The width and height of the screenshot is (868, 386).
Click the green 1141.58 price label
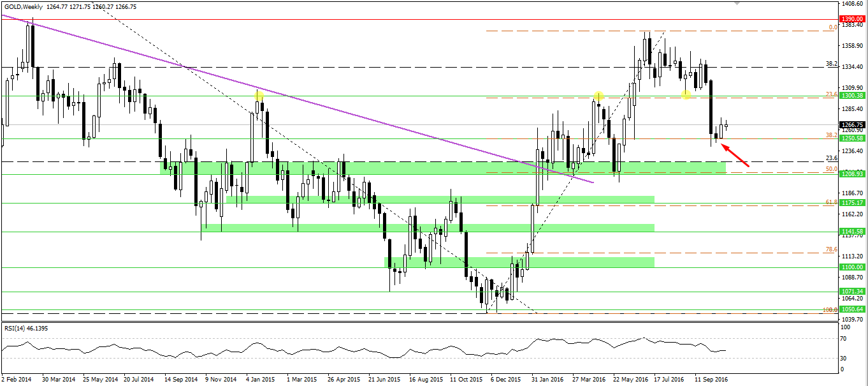pos(852,232)
